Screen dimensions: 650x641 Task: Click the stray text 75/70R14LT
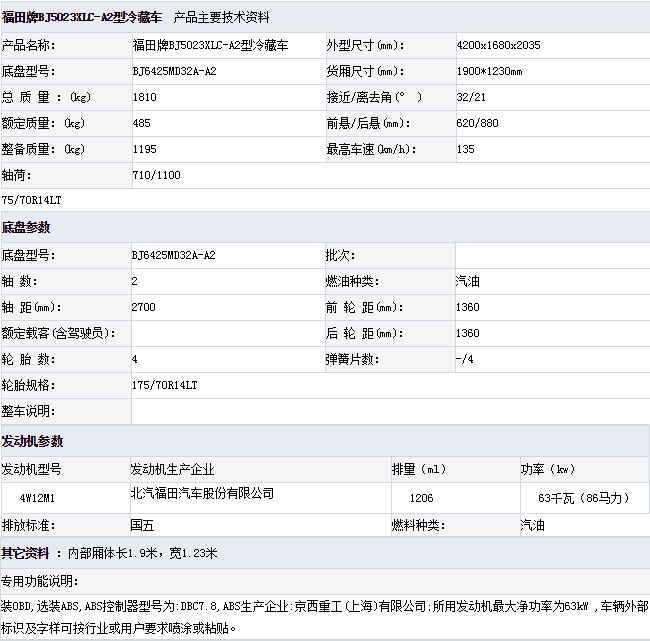point(31,201)
